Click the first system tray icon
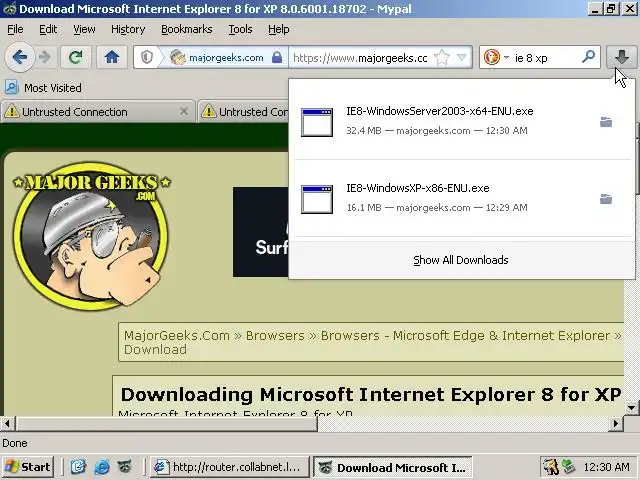640x480 pixels. (551, 467)
